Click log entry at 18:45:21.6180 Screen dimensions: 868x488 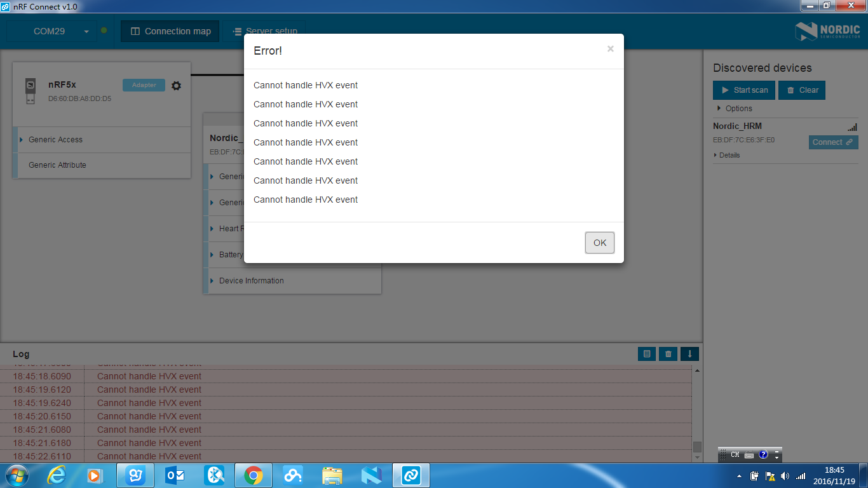[346, 443]
